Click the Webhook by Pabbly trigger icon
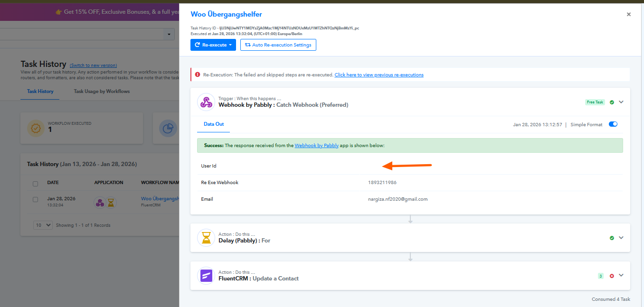644x307 pixels. click(x=206, y=102)
